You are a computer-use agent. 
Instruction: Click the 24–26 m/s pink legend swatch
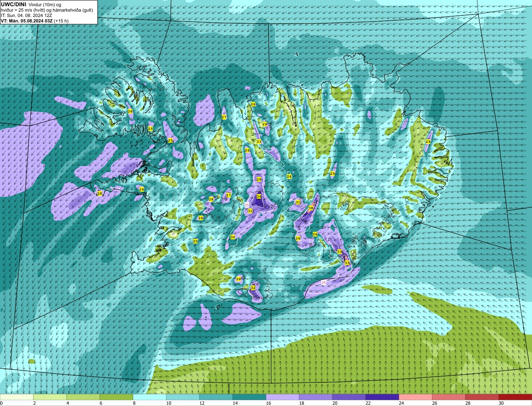coord(416,397)
